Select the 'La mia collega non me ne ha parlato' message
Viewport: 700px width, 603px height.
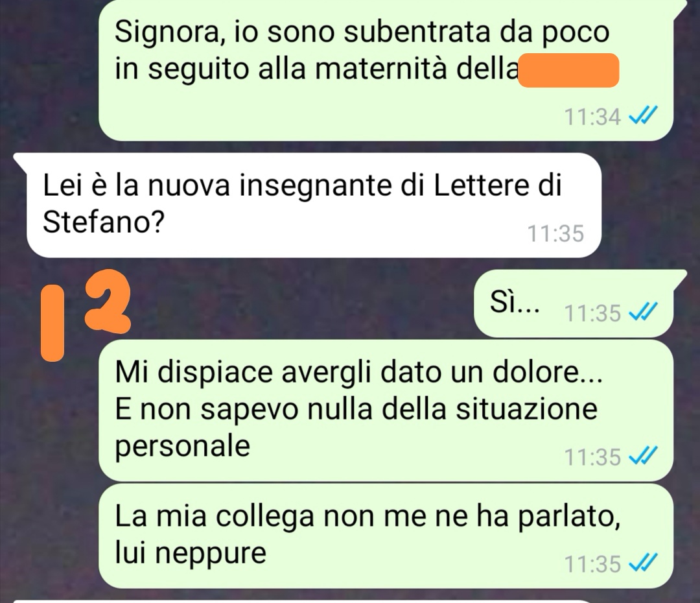pyautogui.click(x=386, y=536)
